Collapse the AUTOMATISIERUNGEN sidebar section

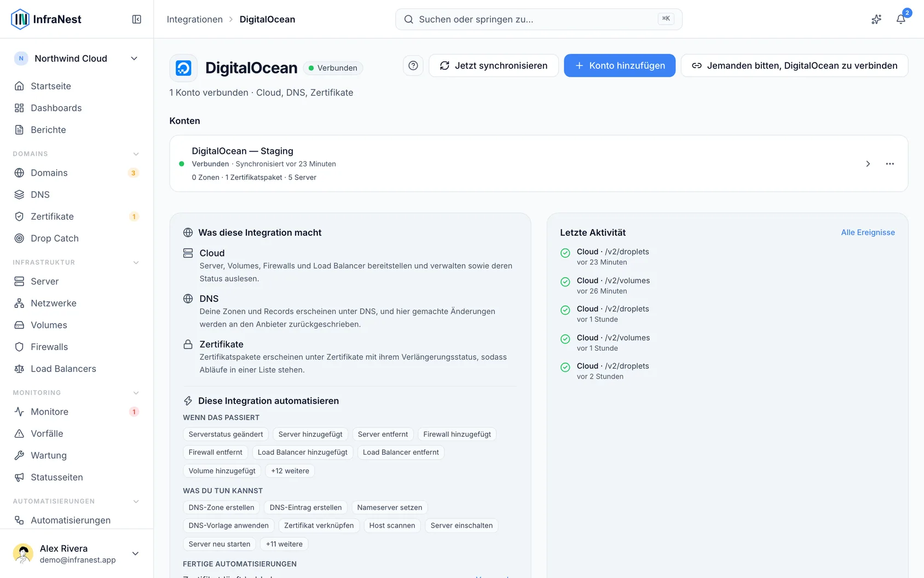click(136, 501)
